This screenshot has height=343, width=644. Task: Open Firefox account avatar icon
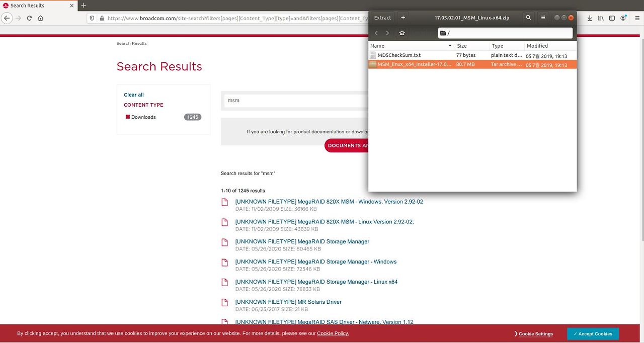coord(623,18)
